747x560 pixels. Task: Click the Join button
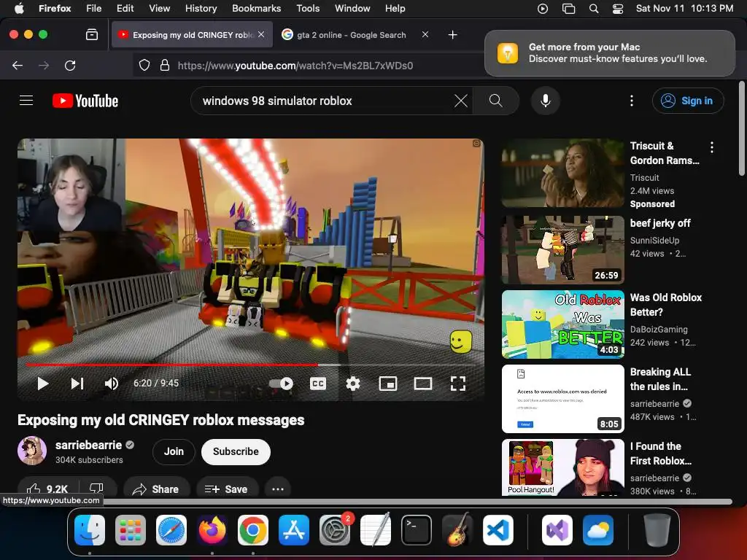tap(174, 451)
